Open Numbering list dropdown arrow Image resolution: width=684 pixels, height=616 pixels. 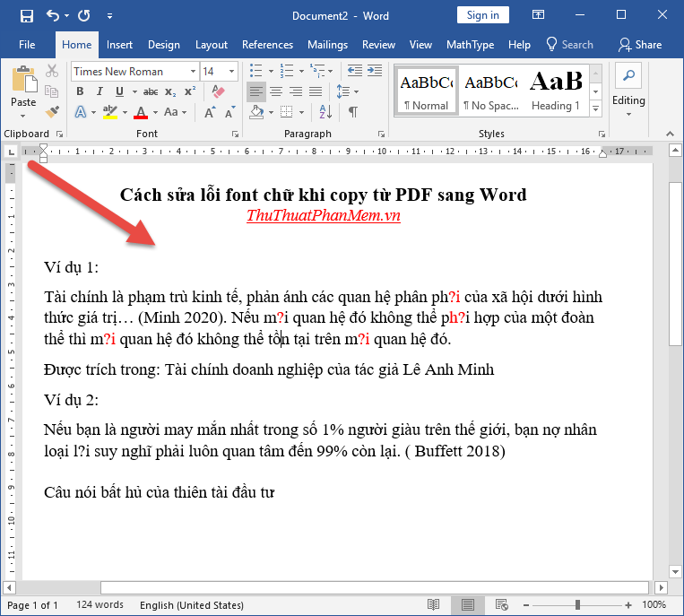click(x=301, y=71)
